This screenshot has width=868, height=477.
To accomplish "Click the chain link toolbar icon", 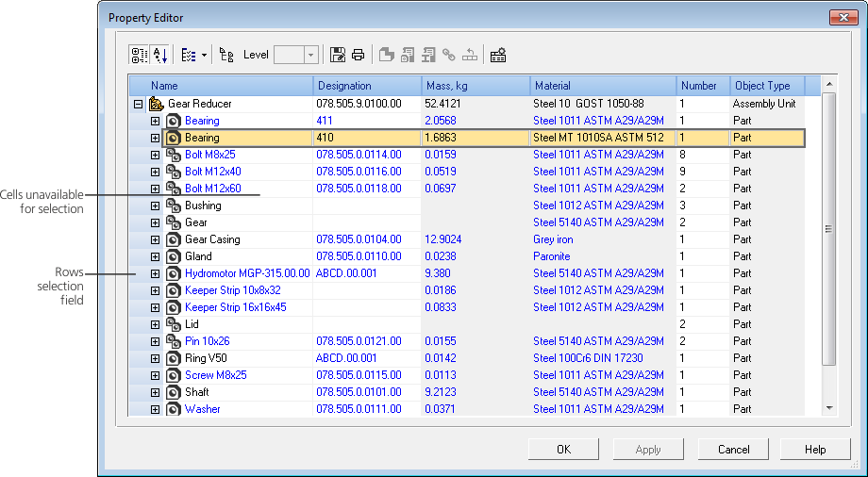I will [x=449, y=55].
